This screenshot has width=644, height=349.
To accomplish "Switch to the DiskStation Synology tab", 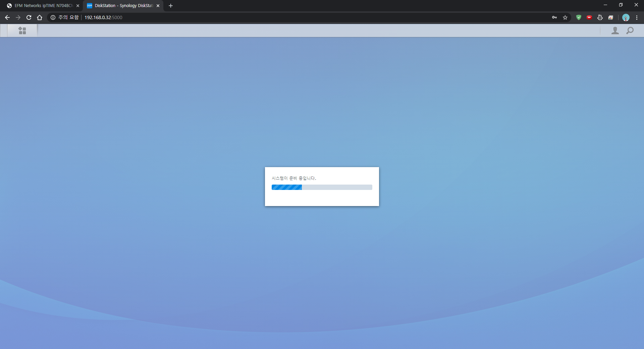I will click(x=123, y=6).
